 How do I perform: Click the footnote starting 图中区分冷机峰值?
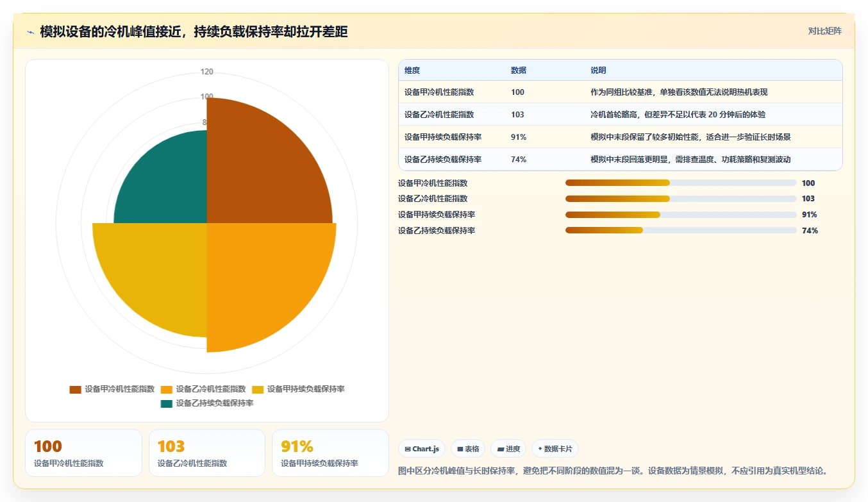(613, 471)
